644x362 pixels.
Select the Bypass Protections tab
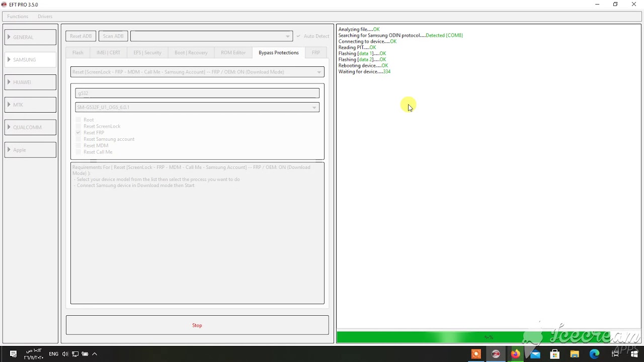click(279, 52)
